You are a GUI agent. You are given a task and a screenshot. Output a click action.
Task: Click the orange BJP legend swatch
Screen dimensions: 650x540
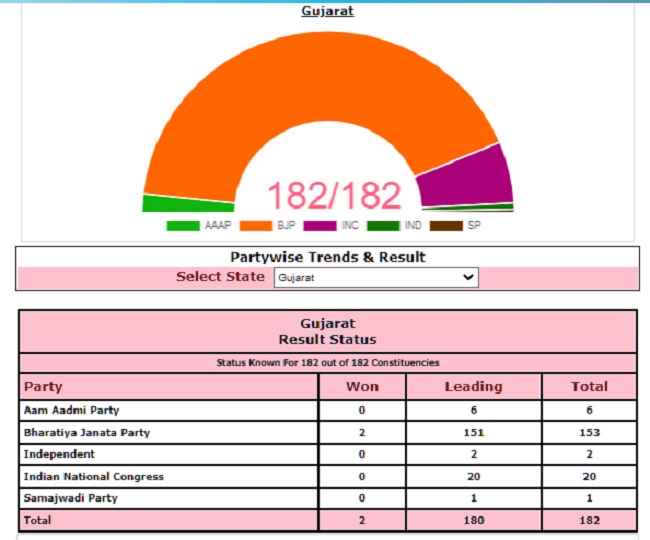click(x=255, y=226)
